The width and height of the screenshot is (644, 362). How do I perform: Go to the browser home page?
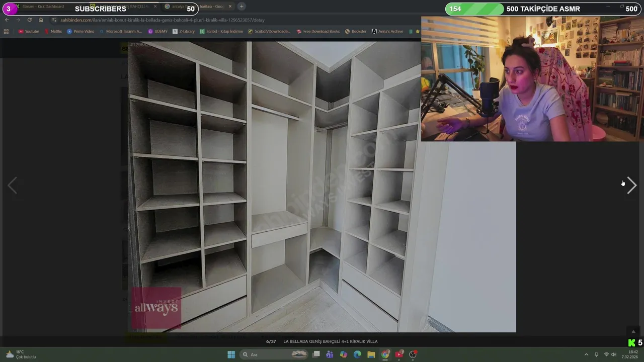[41, 20]
